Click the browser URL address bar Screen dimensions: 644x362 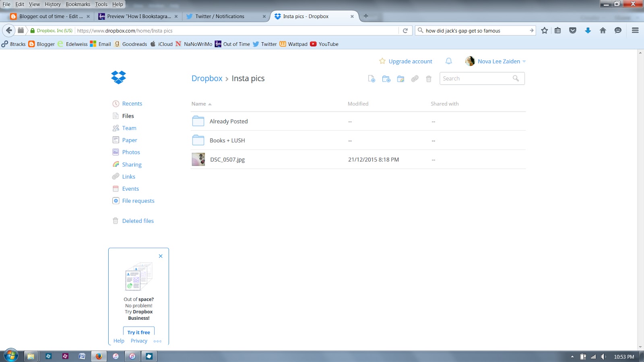pos(237,31)
